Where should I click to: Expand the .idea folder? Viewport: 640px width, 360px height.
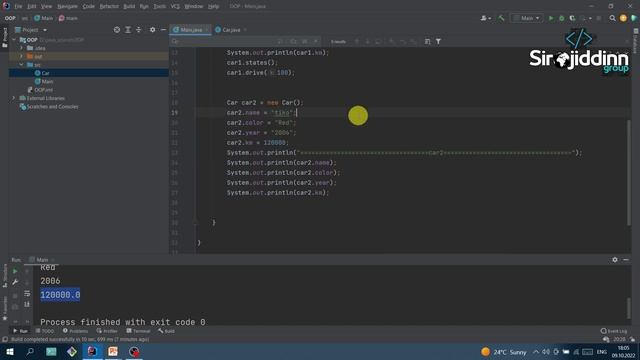[22, 48]
